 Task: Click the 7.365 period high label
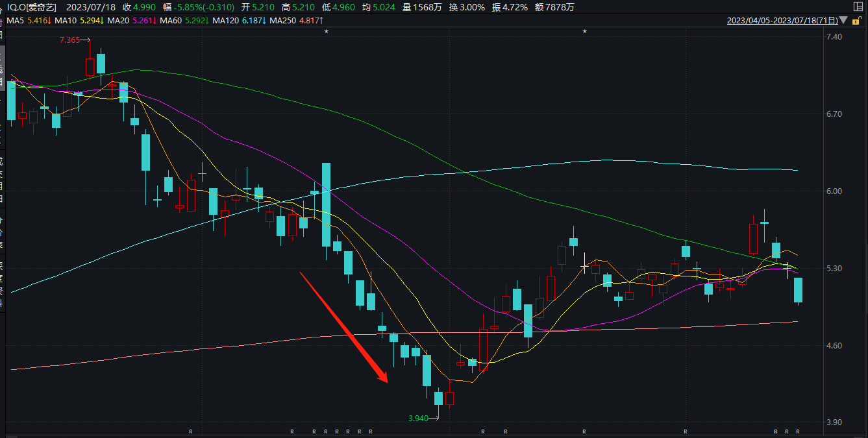(70, 40)
